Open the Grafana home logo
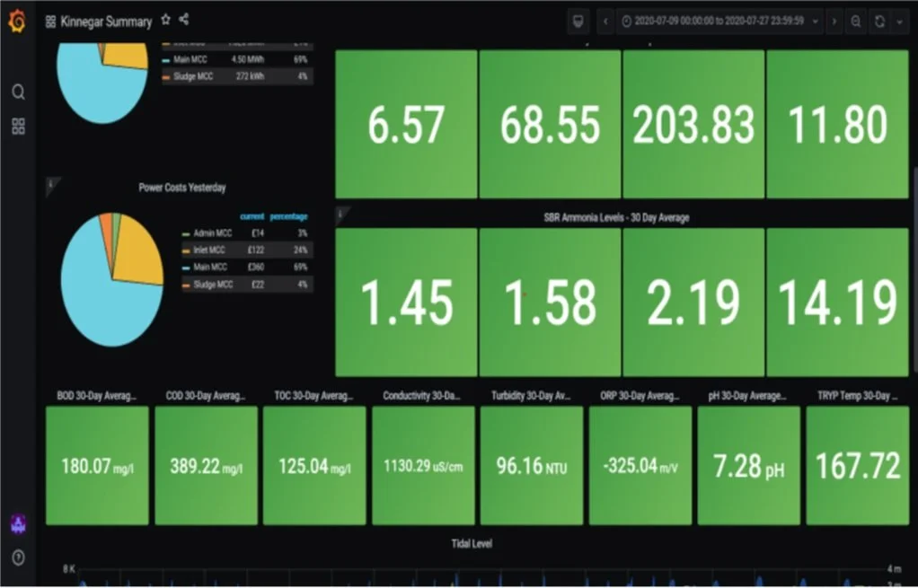 [17, 22]
